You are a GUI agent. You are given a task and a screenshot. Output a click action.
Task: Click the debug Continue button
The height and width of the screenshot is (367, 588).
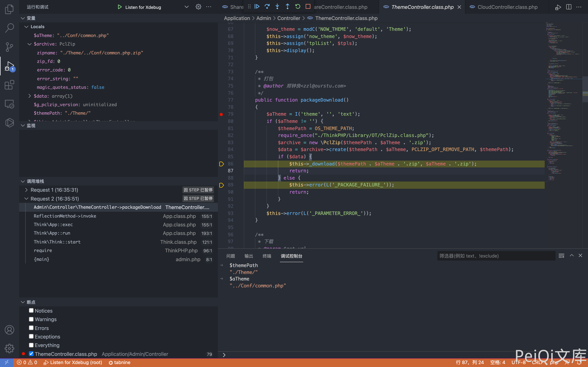pyautogui.click(x=257, y=7)
